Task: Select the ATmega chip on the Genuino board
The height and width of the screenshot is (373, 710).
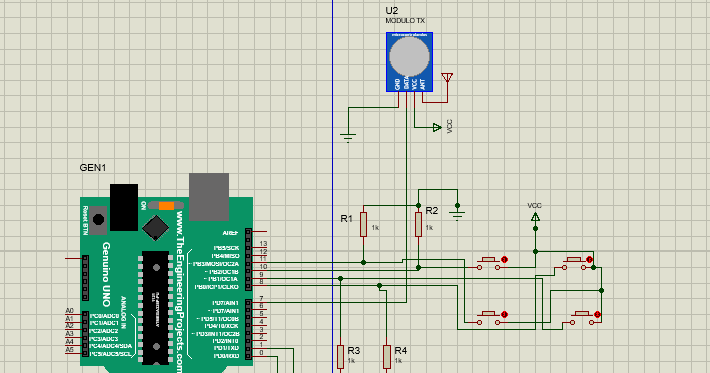Action: pos(155,307)
